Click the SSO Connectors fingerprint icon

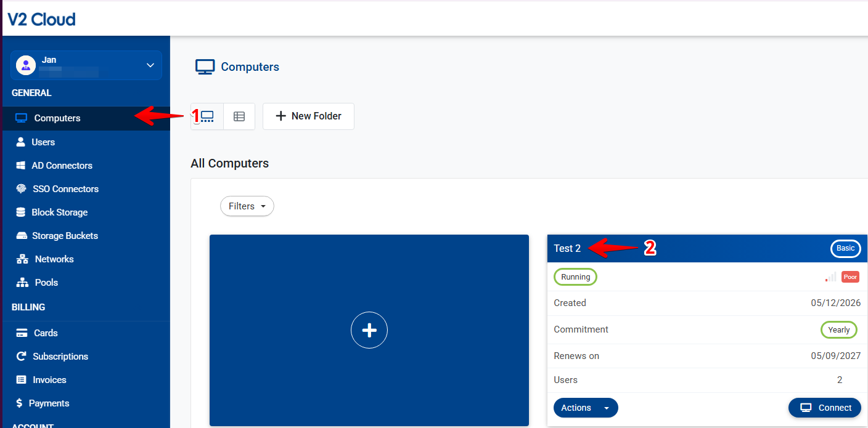[22, 189]
